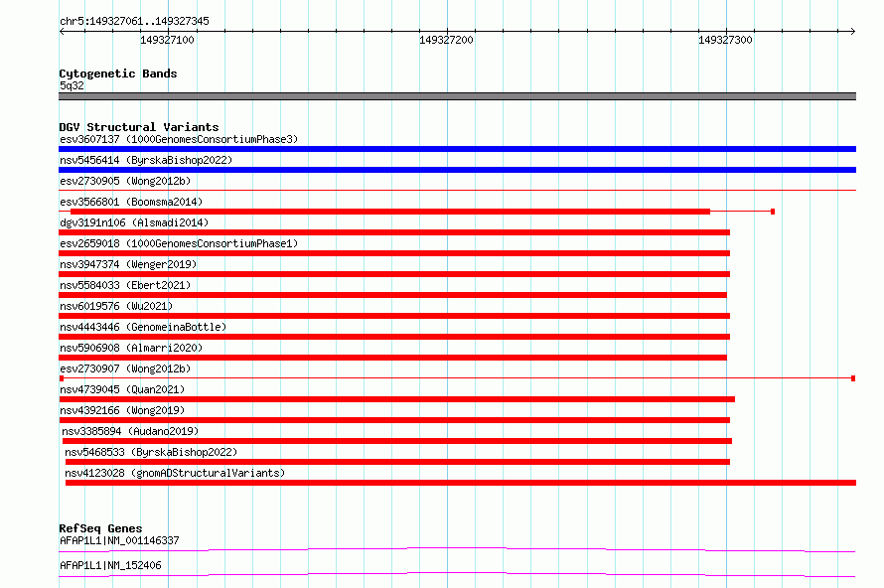Open the nsv5468533 (ByrskaBishop2022) label
884x588 pixels.
[x=151, y=452]
